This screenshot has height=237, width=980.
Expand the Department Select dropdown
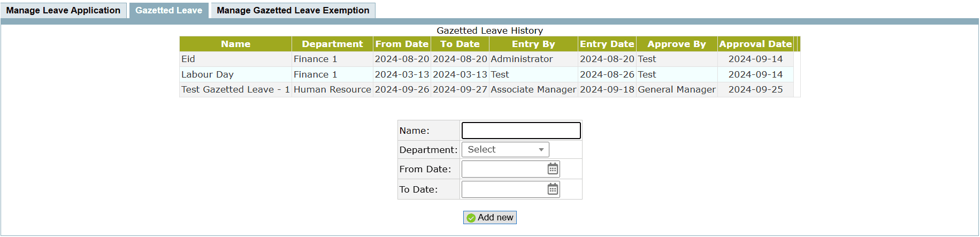(x=505, y=150)
